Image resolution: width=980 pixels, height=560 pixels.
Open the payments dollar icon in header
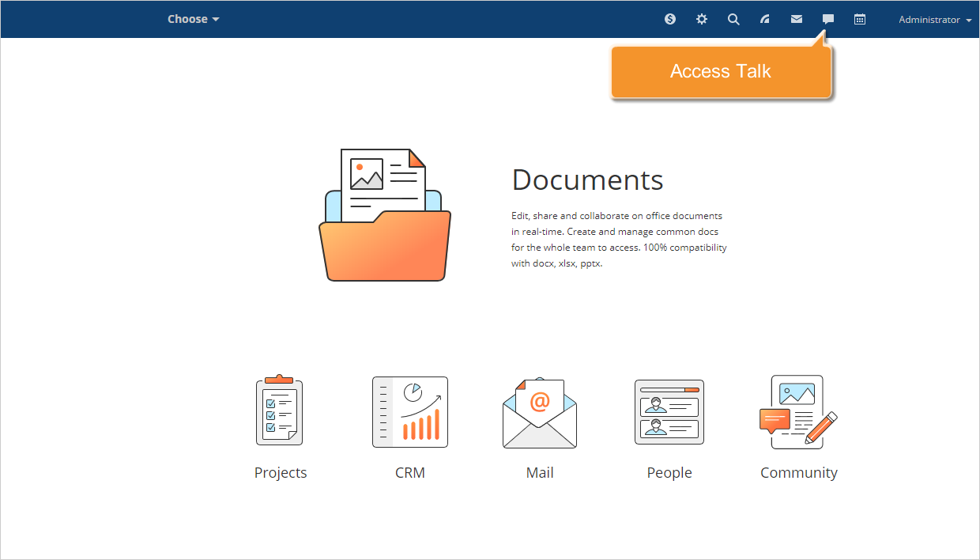click(670, 19)
